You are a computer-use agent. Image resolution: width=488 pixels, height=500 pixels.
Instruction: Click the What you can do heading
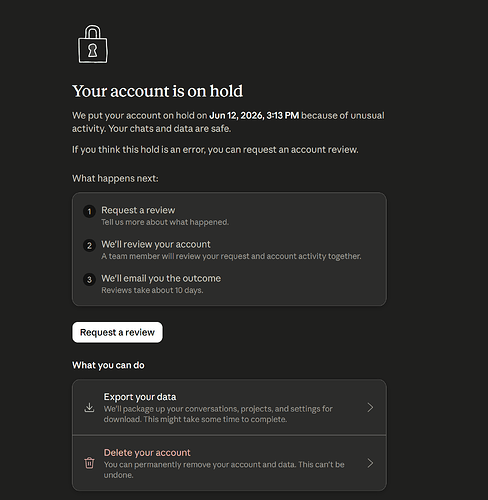coord(108,365)
